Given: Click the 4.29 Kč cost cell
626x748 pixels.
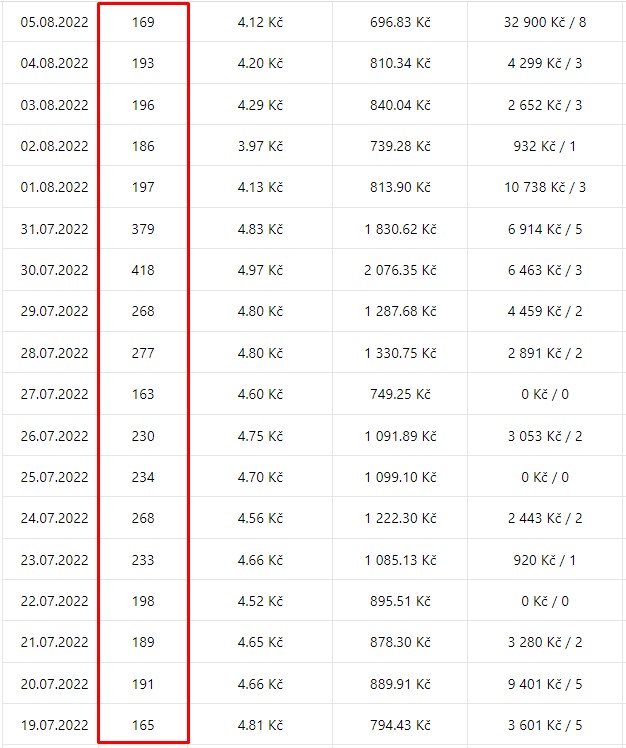Looking at the screenshot, I should (261, 105).
